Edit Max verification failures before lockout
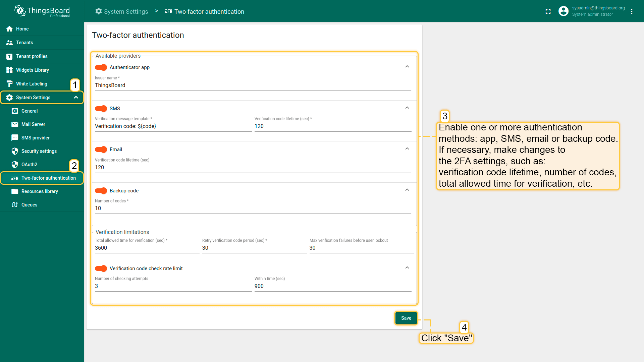Viewport: 644px width, 362px height. tap(362, 248)
